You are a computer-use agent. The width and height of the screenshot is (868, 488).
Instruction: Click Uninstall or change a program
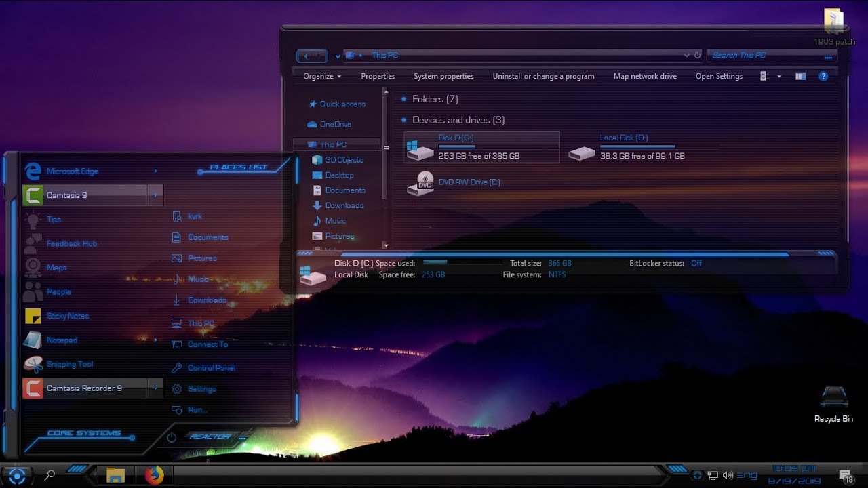543,77
